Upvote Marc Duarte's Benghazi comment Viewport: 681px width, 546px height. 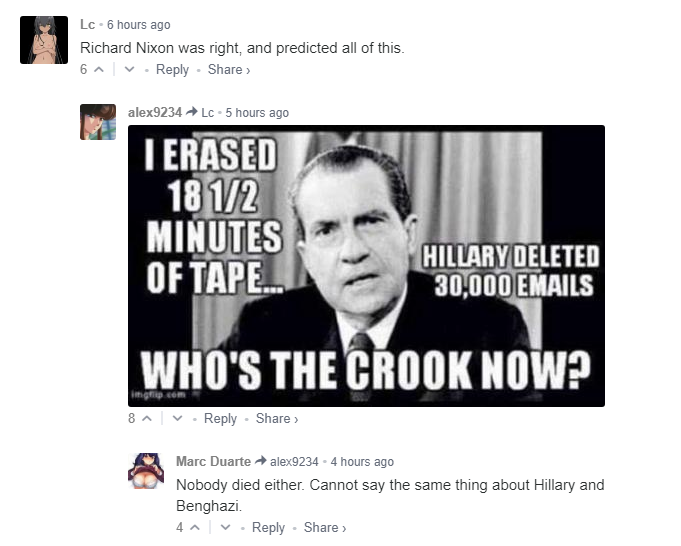tap(195, 528)
